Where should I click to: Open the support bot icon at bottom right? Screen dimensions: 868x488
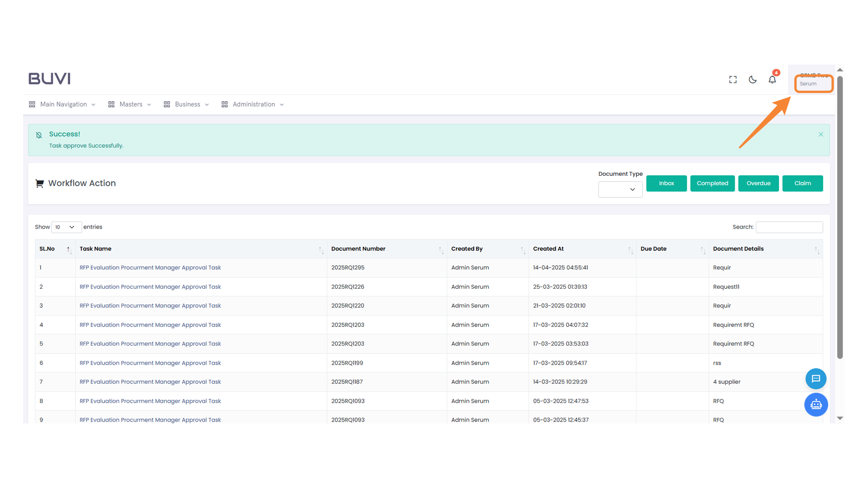click(816, 404)
